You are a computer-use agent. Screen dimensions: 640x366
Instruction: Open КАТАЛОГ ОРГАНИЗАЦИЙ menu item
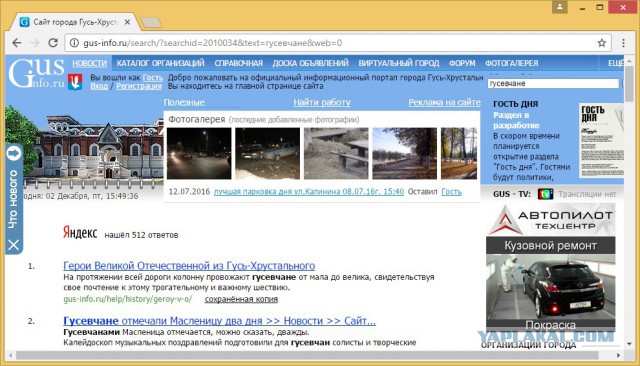coord(160,63)
